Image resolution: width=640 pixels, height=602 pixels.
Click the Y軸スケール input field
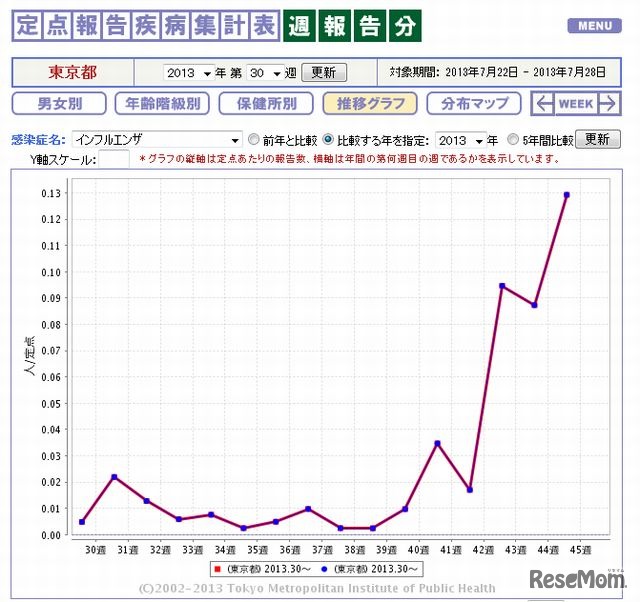click(114, 159)
